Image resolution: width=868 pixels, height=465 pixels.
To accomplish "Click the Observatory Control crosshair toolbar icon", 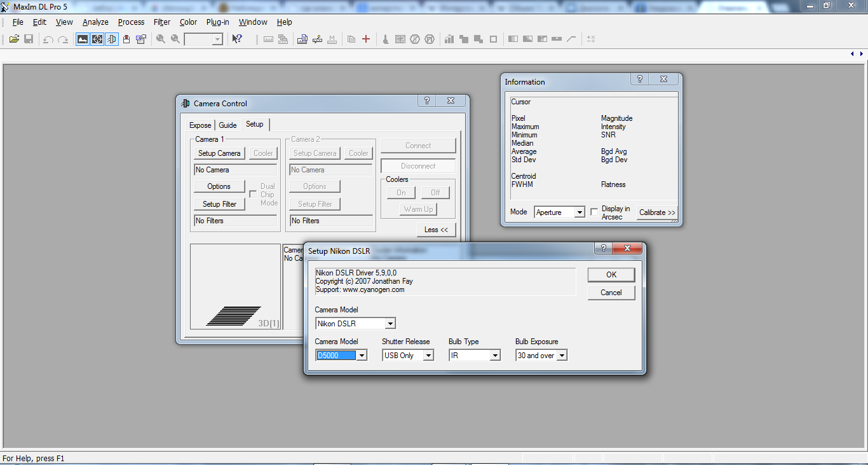I will [x=97, y=39].
